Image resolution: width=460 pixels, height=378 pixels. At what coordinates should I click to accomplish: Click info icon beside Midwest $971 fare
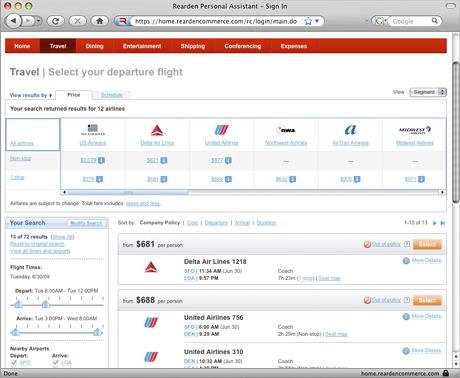click(421, 179)
